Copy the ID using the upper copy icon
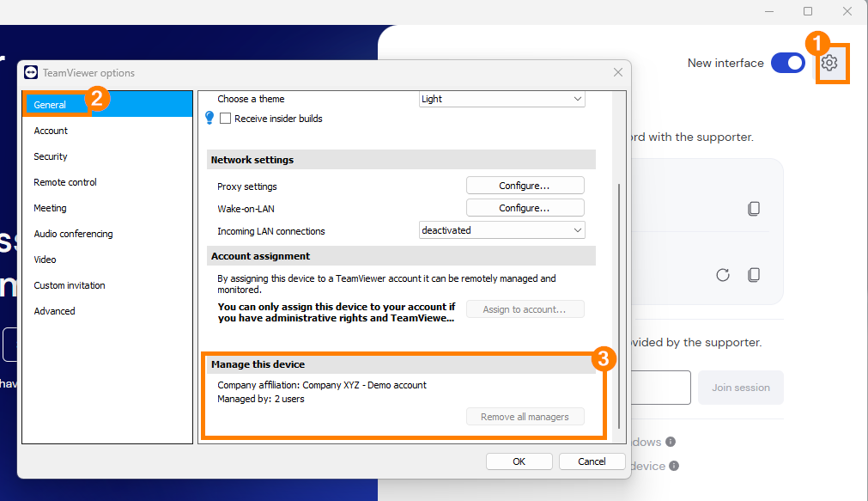 pyautogui.click(x=754, y=208)
